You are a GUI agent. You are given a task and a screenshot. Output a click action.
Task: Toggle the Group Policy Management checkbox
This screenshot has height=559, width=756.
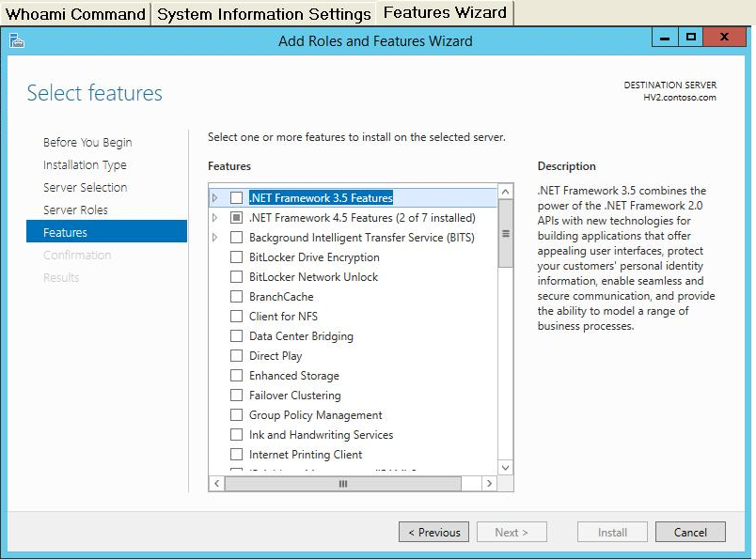(236, 415)
